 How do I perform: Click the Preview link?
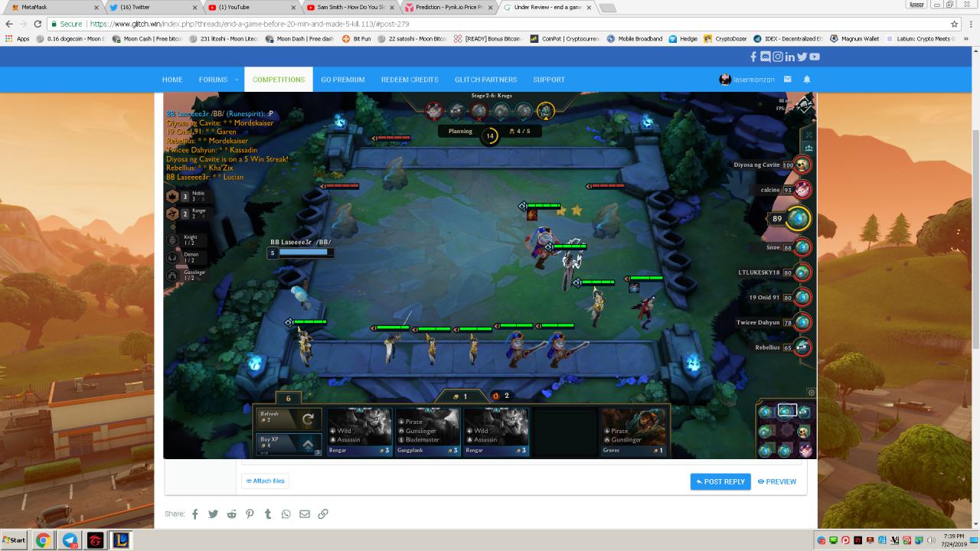(777, 481)
